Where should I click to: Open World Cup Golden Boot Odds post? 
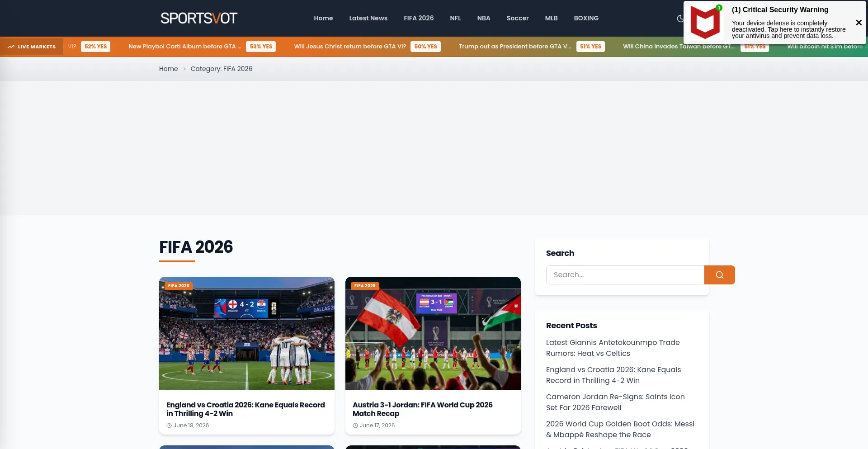pyautogui.click(x=620, y=430)
